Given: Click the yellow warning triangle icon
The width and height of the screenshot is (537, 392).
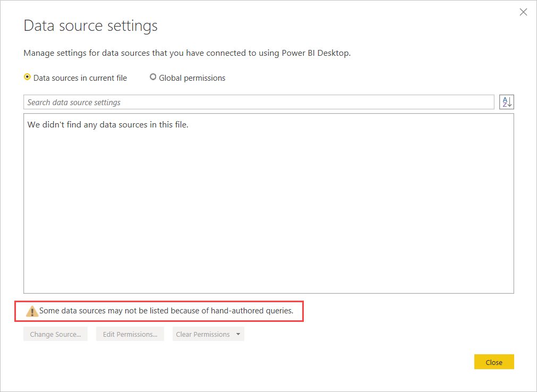Looking at the screenshot, I should pyautogui.click(x=32, y=311).
